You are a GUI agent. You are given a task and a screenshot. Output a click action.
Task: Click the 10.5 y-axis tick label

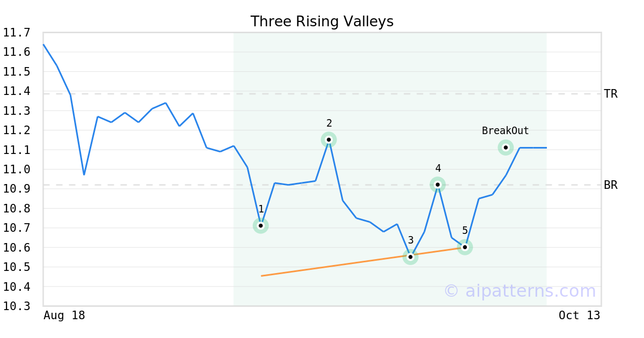tap(16, 267)
